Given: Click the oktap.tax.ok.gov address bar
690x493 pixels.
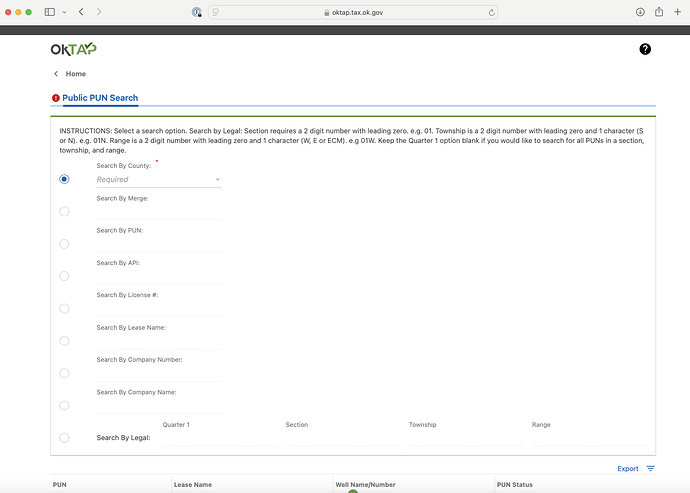Looking at the screenshot, I should tap(353, 12).
